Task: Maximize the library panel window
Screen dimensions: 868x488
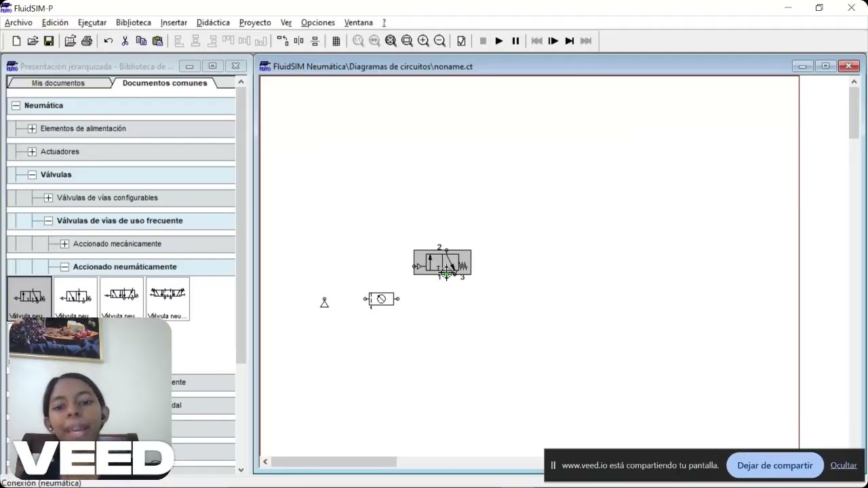Action: (212, 66)
